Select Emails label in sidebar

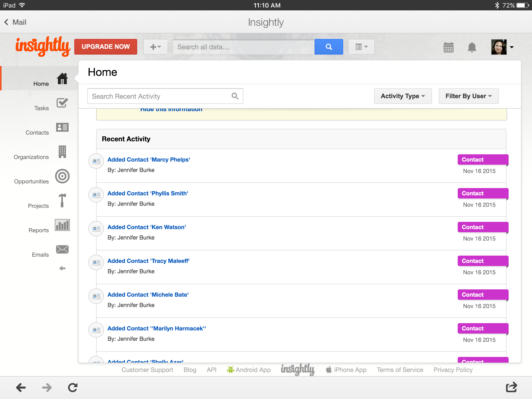point(40,255)
